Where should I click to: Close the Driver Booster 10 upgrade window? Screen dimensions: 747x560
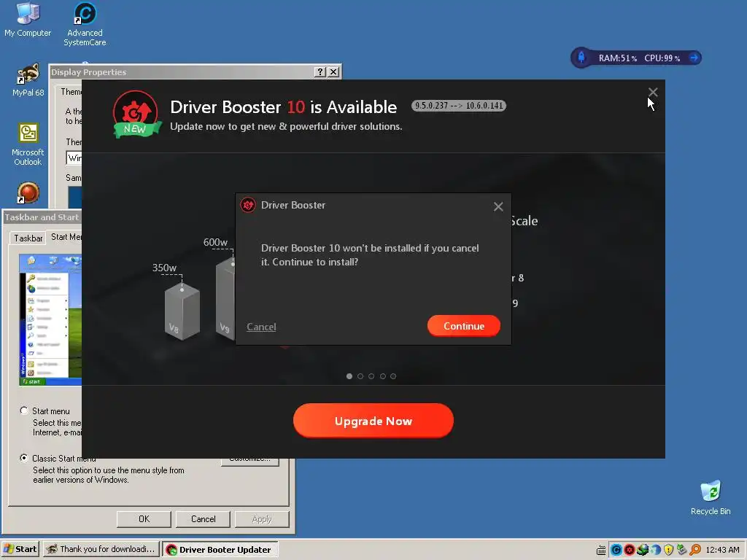pyautogui.click(x=653, y=92)
